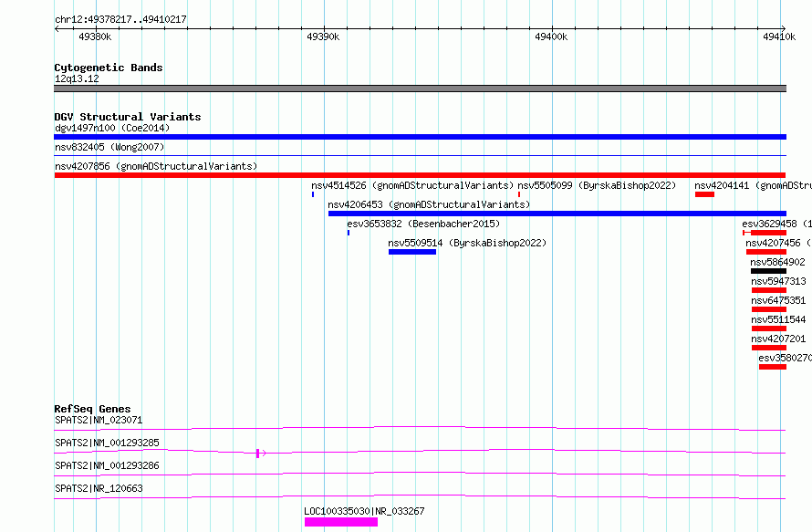Image resolution: width=812 pixels, height=532 pixels.
Task: Click the esv3653832 (Besenbacher2015) label
Action: 423,224
